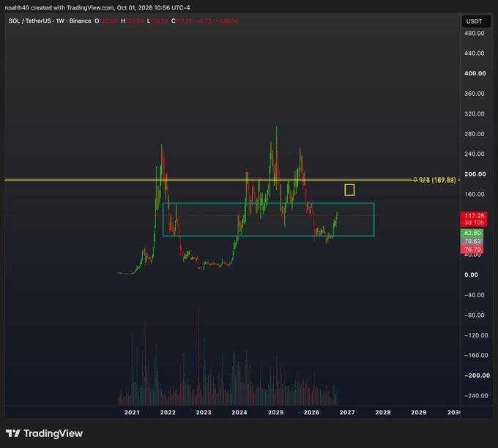Select the yellow horizontal Fibonacci line
The height and width of the screenshot is (448, 498).
click(207, 179)
